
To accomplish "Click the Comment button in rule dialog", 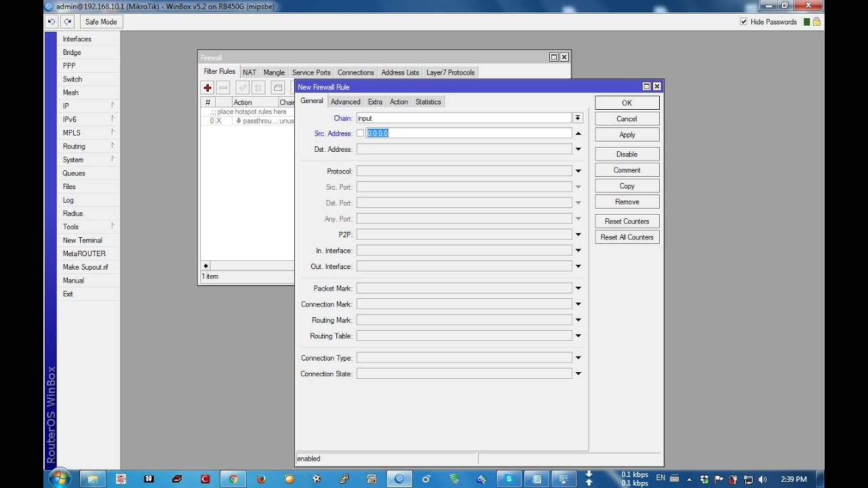I will point(627,170).
